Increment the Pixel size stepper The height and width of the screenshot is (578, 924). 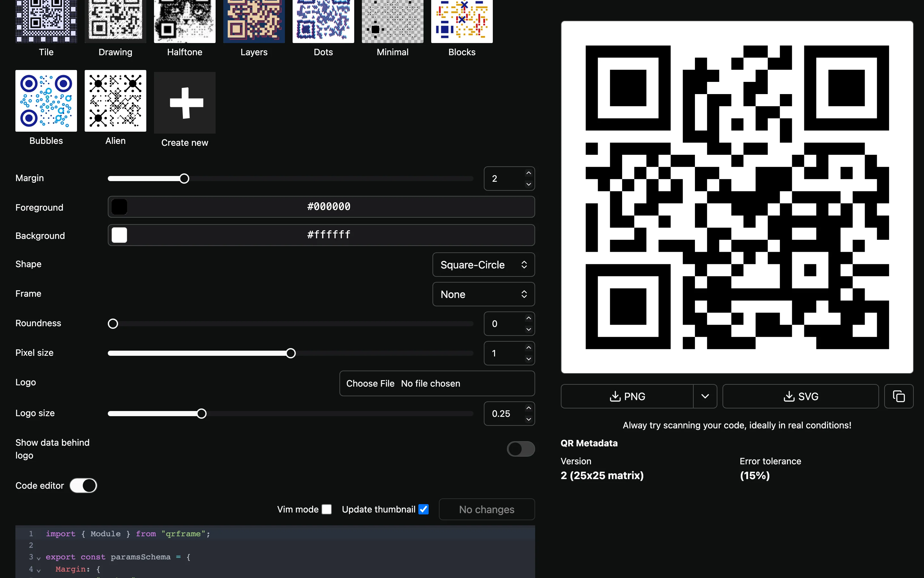click(528, 347)
